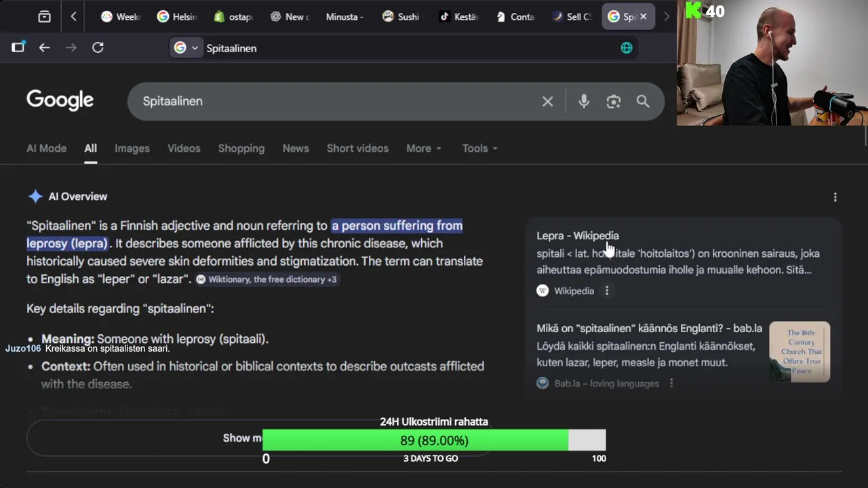Click the AI Overview sparkle icon
Viewport: 868px width, 488px height.
35,197
